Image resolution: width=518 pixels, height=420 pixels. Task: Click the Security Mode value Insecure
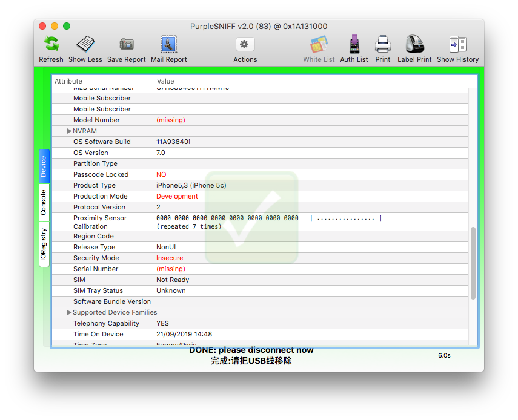[170, 258]
